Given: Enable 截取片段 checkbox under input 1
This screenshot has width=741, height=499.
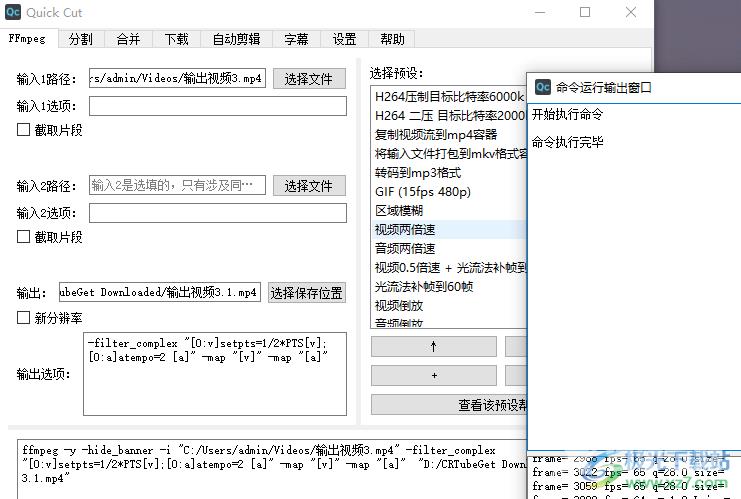Looking at the screenshot, I should pyautogui.click(x=24, y=130).
